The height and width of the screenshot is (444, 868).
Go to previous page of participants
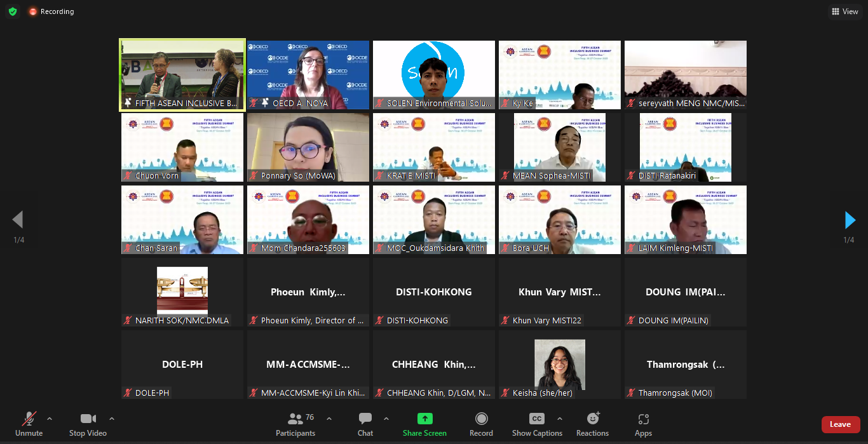tap(18, 220)
